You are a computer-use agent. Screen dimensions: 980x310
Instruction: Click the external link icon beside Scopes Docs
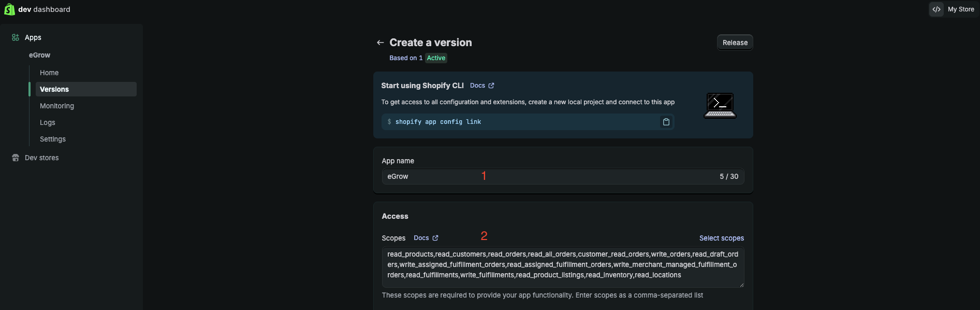tap(435, 238)
